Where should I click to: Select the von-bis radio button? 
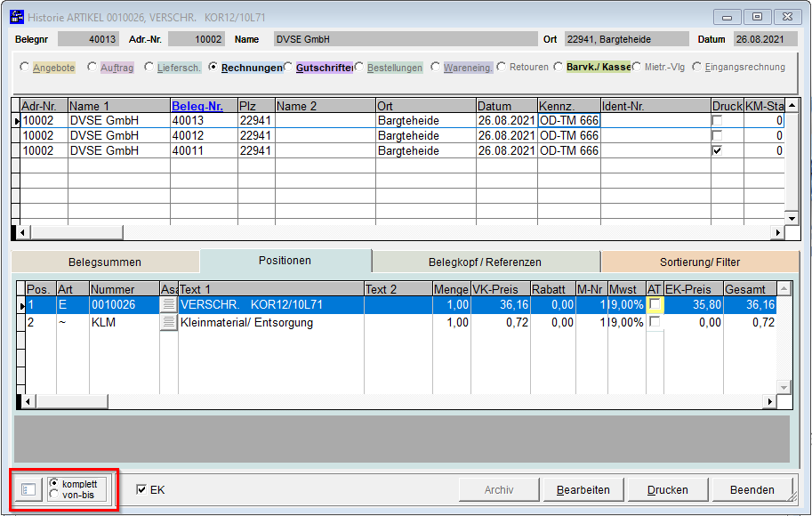click(x=54, y=495)
